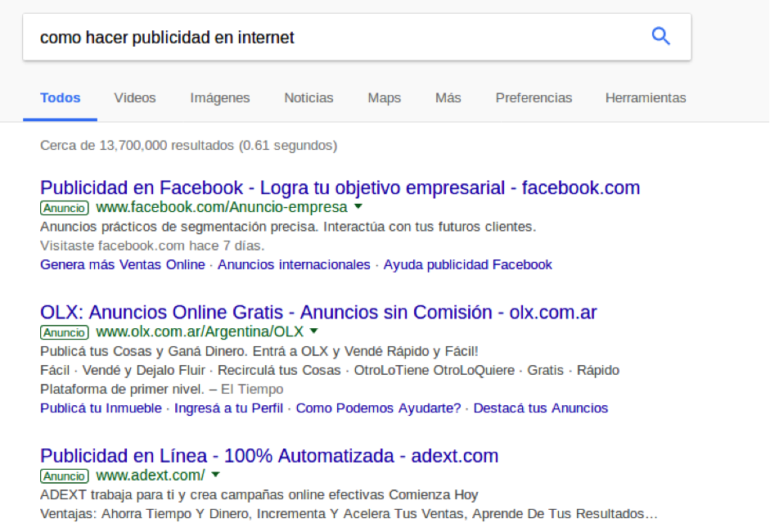The width and height of the screenshot is (770, 532).
Task: Click the 'OtroLoTiene OtroLoQuiere' callout text
Action: click(435, 370)
